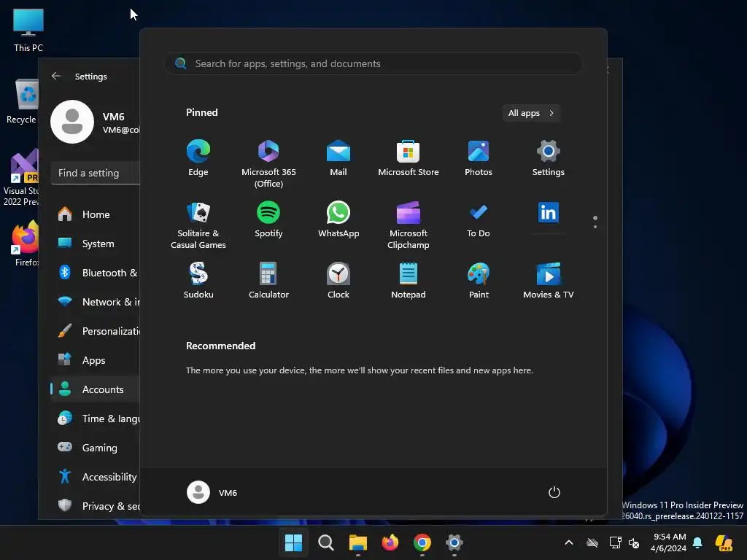
Task: Open File Explorer from taskbar
Action: [357, 542]
